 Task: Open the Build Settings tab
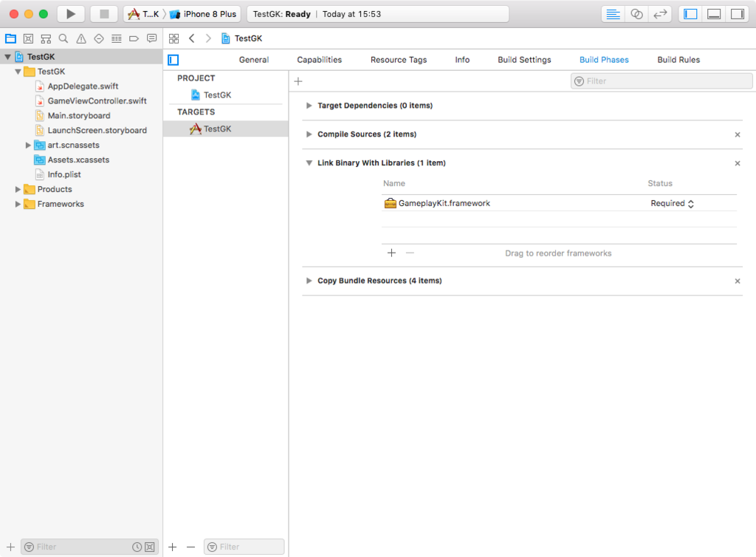[525, 60]
